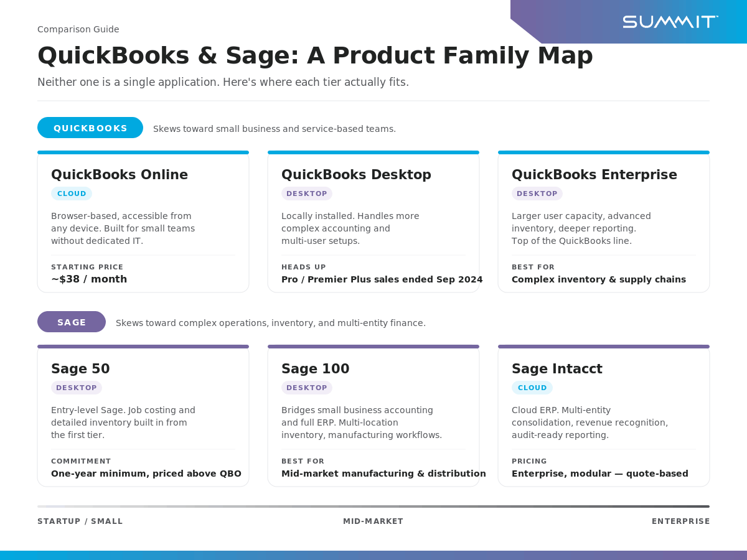Screen dimensions: 747x560
Task: Open the Sage Intacct card title
Action: pyautogui.click(x=557, y=369)
